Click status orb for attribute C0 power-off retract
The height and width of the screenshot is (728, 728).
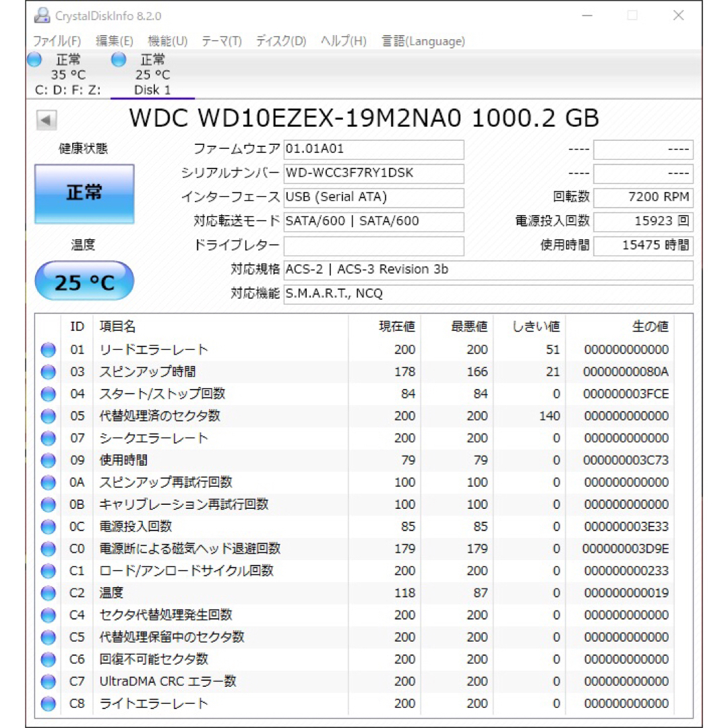coord(49,549)
